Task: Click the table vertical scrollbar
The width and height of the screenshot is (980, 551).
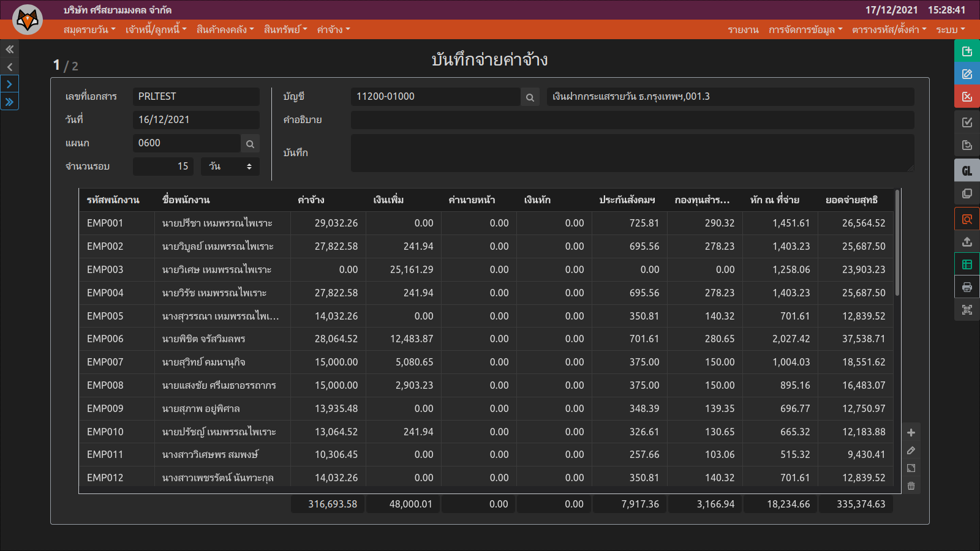Action: (897, 243)
